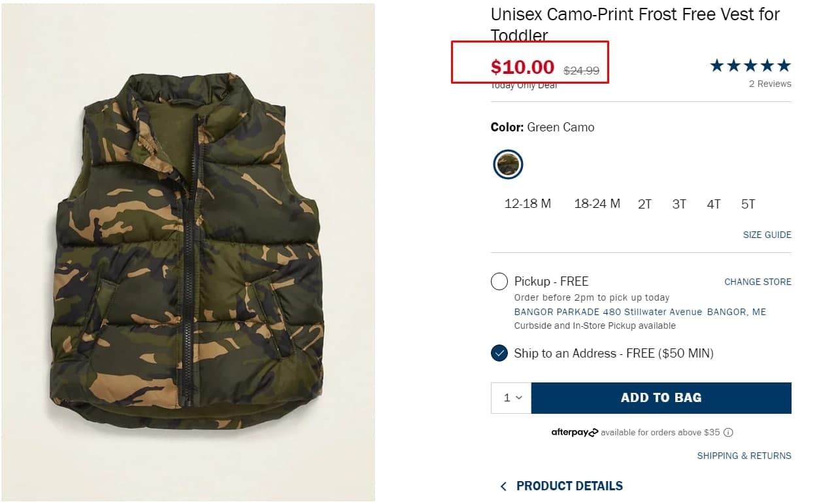Expand the Product Details section
The height and width of the screenshot is (504, 819).
point(569,486)
